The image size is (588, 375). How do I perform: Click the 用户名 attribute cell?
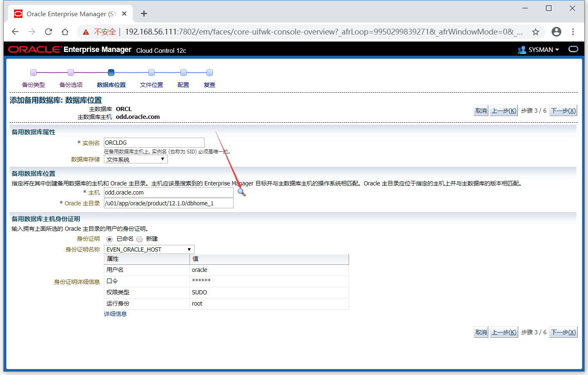tap(147, 270)
